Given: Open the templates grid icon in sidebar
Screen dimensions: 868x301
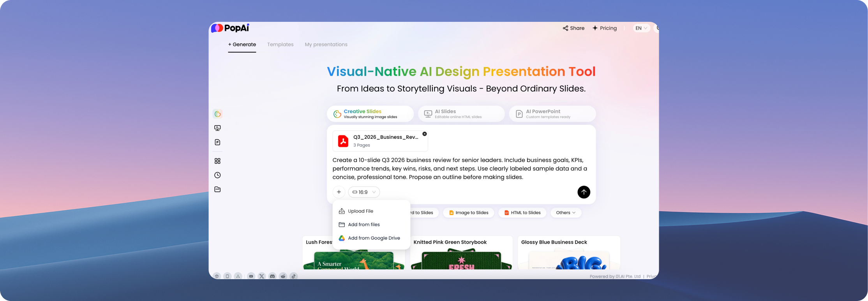Looking at the screenshot, I should [217, 161].
